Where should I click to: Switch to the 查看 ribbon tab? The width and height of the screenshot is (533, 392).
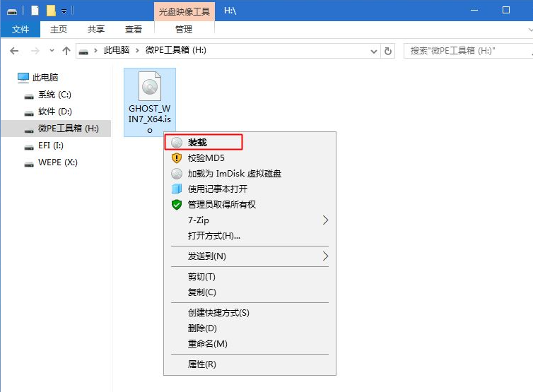pyautogui.click(x=133, y=30)
